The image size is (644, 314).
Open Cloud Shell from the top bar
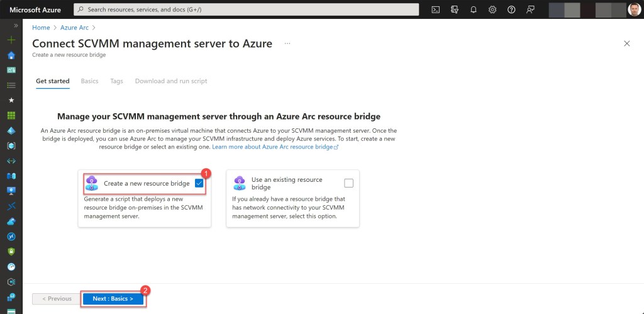click(435, 9)
